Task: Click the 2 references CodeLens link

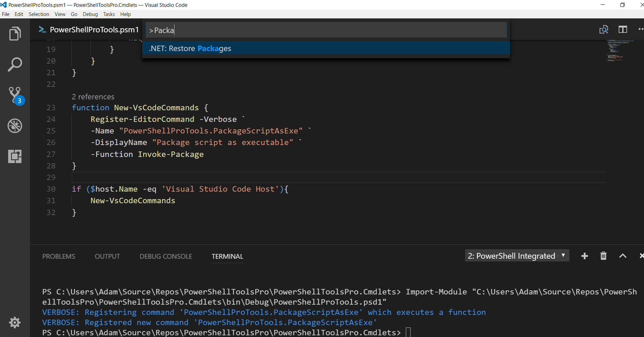Action: coord(93,97)
